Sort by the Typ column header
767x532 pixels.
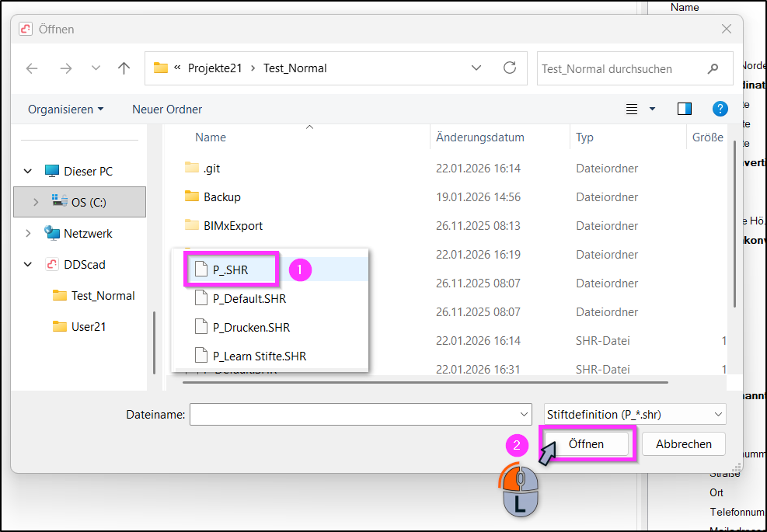(584, 137)
